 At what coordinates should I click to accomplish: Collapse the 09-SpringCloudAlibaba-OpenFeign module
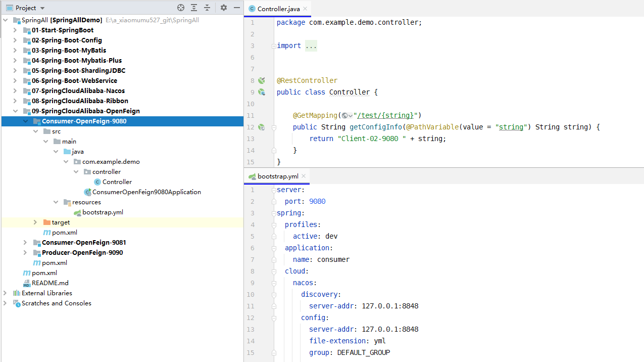pyautogui.click(x=15, y=111)
